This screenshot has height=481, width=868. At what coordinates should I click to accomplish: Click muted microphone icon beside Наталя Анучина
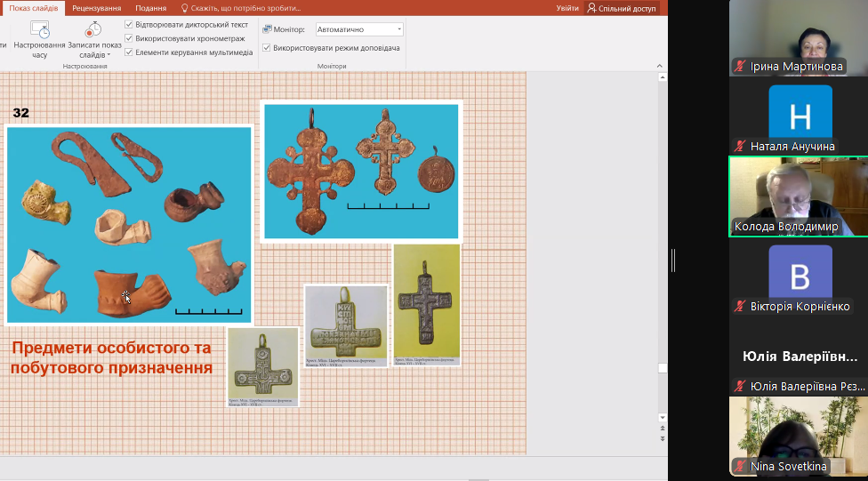(x=740, y=146)
